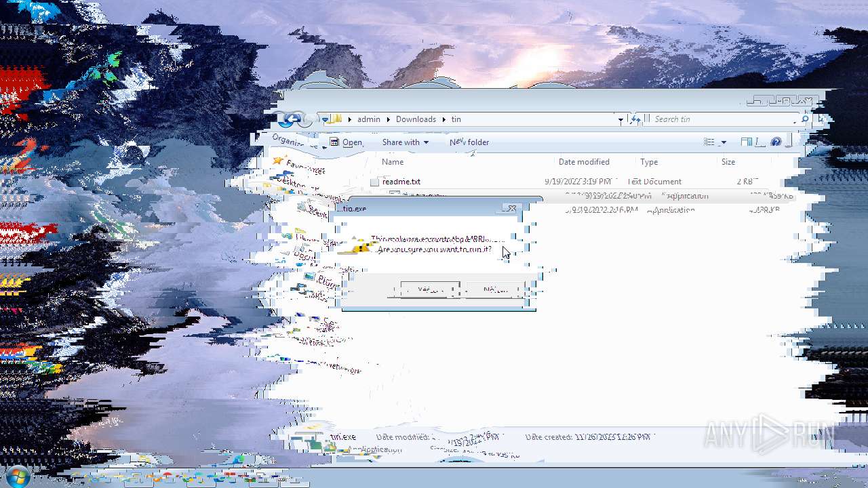Open the address bar history dropdown
Screen dimensions: 868x488
tap(620, 120)
